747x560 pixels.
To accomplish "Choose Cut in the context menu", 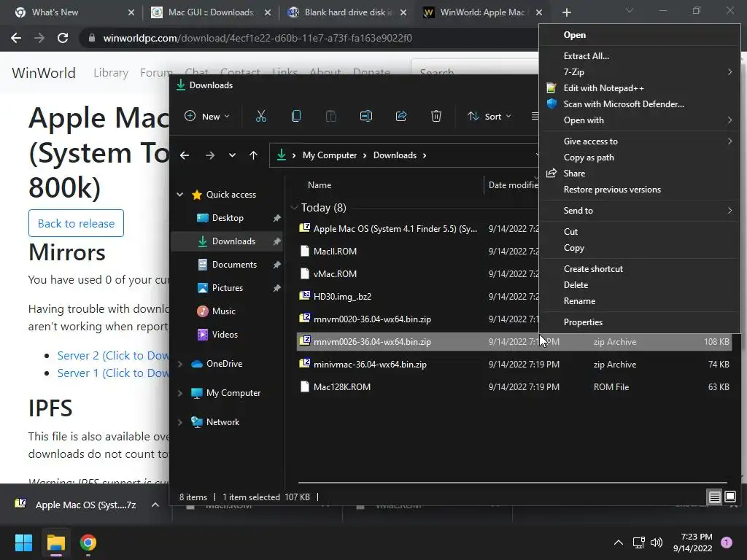I will pos(639,231).
